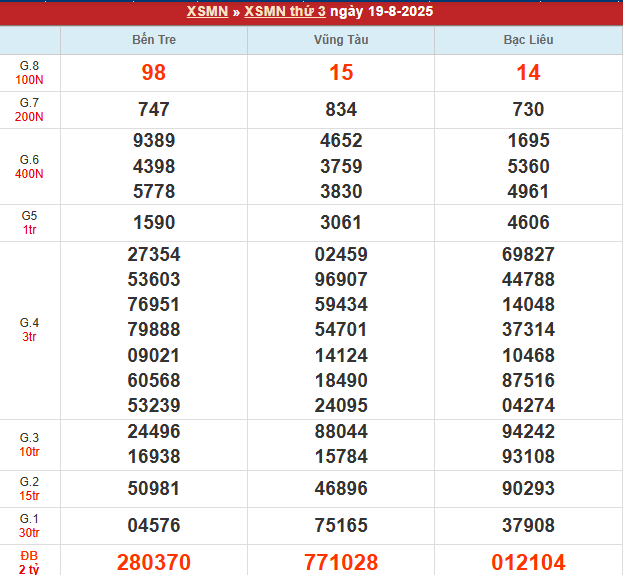Click the G.2 15tr prize label
The height and width of the screenshot is (575, 623).
tap(29, 489)
